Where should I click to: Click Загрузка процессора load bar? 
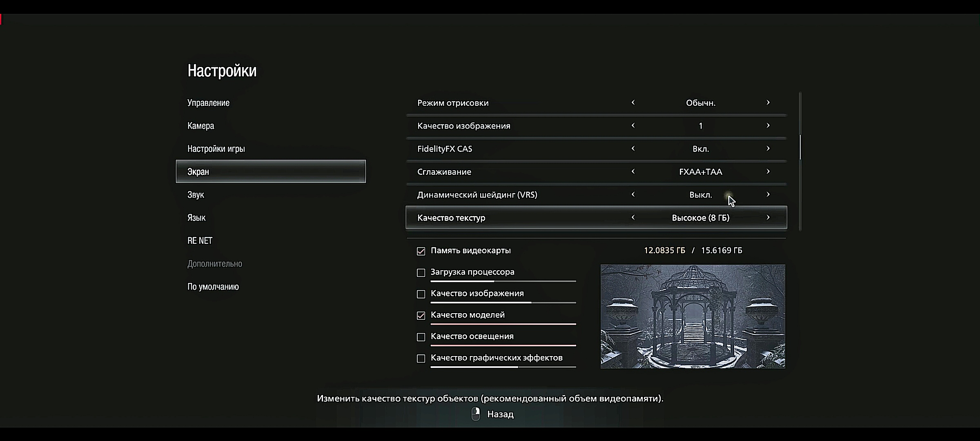(x=503, y=281)
